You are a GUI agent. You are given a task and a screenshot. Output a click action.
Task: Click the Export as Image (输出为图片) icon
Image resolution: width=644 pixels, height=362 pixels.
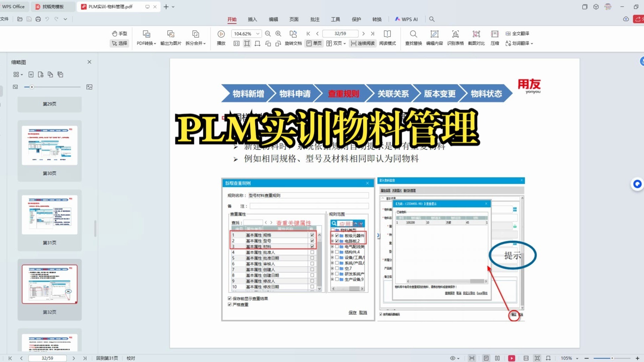[171, 34]
